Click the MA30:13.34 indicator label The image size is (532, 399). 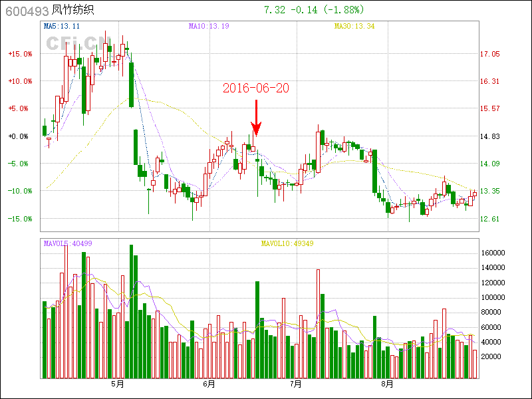[354, 27]
